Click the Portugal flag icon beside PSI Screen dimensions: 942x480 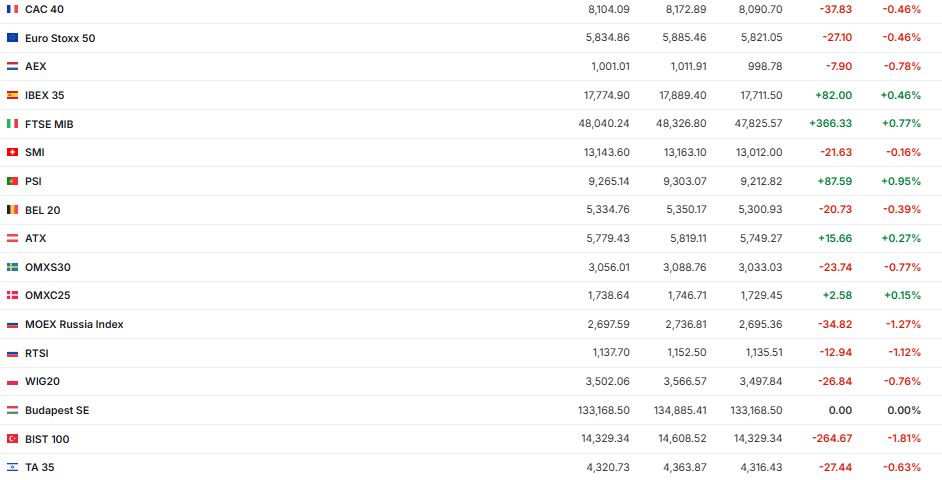click(12, 181)
